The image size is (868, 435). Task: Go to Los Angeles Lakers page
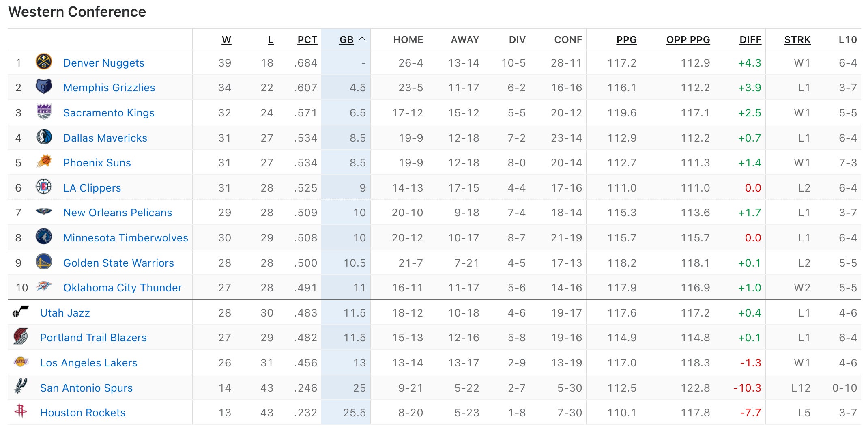[88, 363]
